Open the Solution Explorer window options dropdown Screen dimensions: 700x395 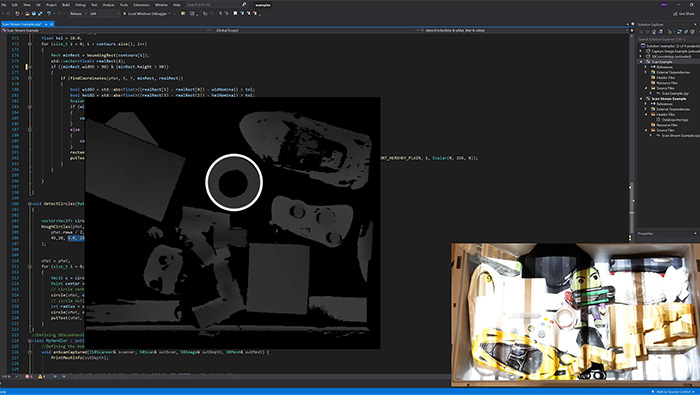point(695,25)
